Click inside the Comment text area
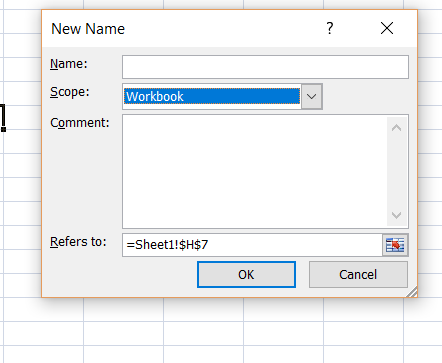Viewport: 442px width, 363px height. (255, 171)
